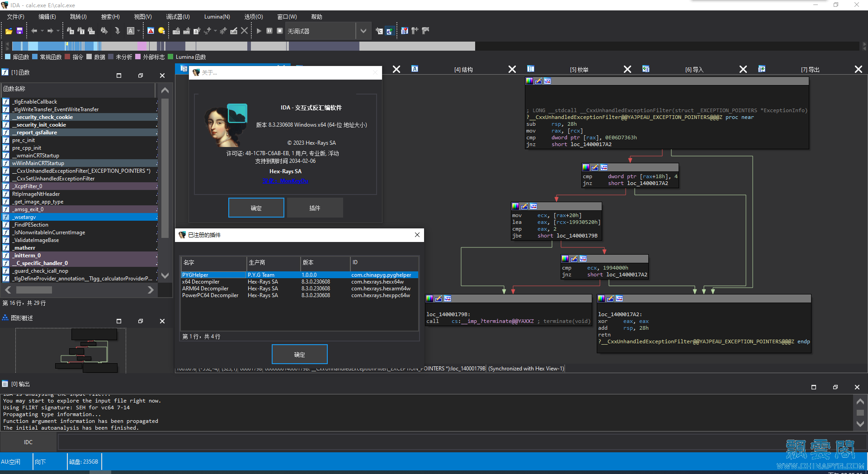Open the Lumina(N) menu

tap(217, 17)
